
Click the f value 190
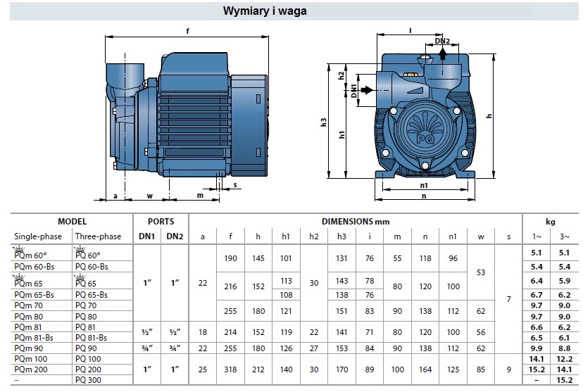point(230,258)
